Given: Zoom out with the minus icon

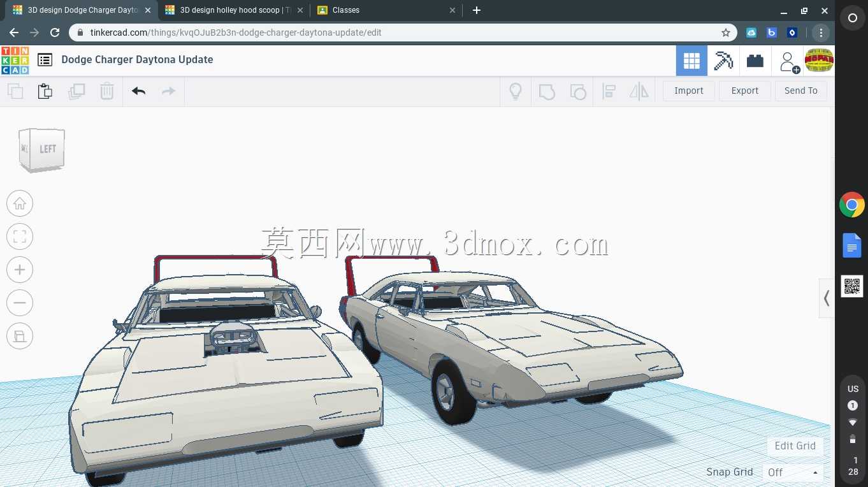Looking at the screenshot, I should [x=20, y=303].
